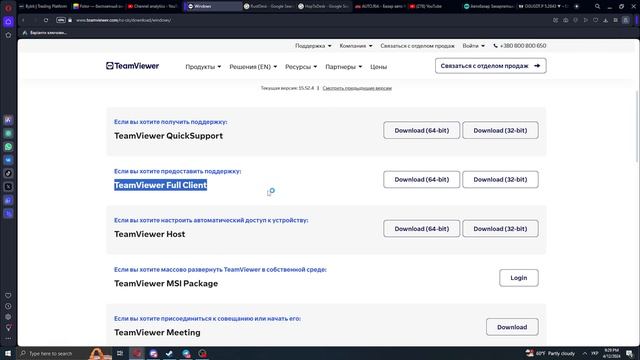Switch to the (270) YouTube tab

click(426, 6)
